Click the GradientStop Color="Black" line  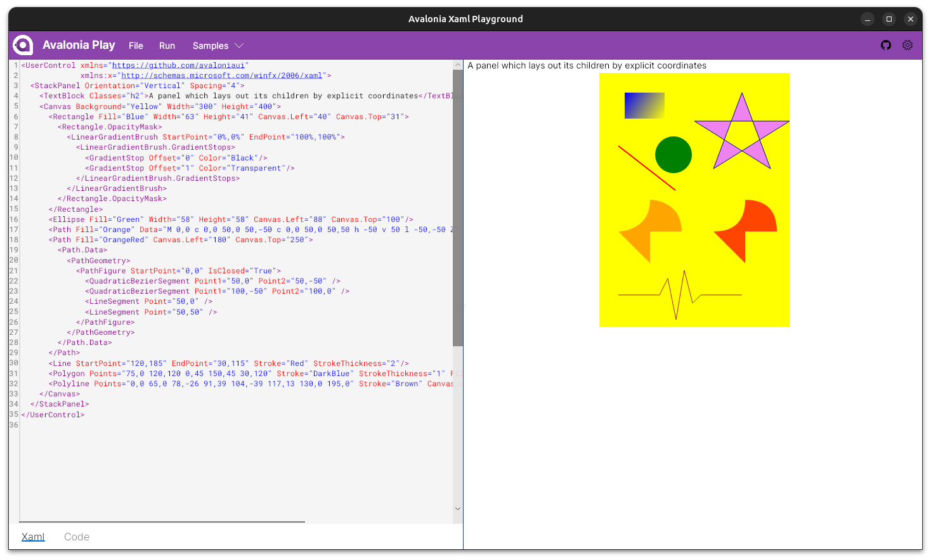click(176, 158)
